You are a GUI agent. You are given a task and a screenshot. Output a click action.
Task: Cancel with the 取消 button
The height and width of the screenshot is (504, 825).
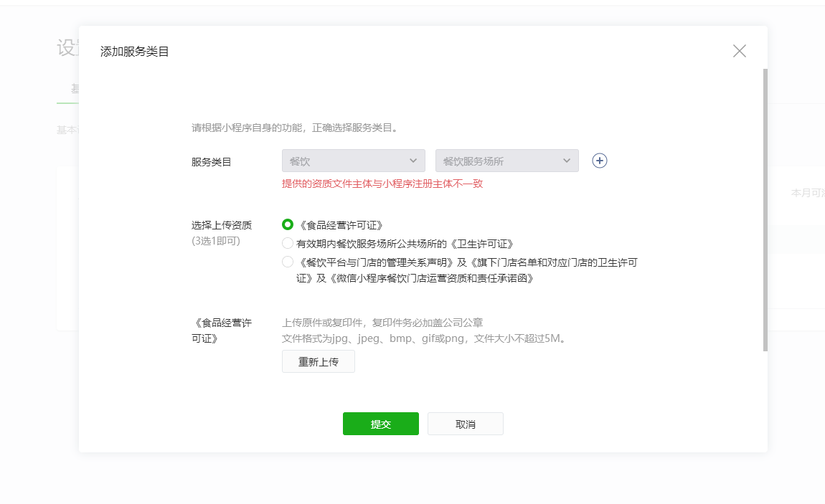click(465, 424)
